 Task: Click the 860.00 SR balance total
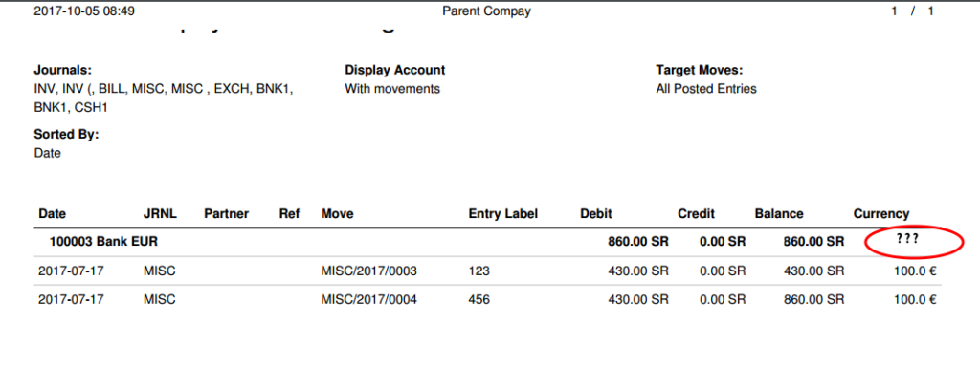813,242
